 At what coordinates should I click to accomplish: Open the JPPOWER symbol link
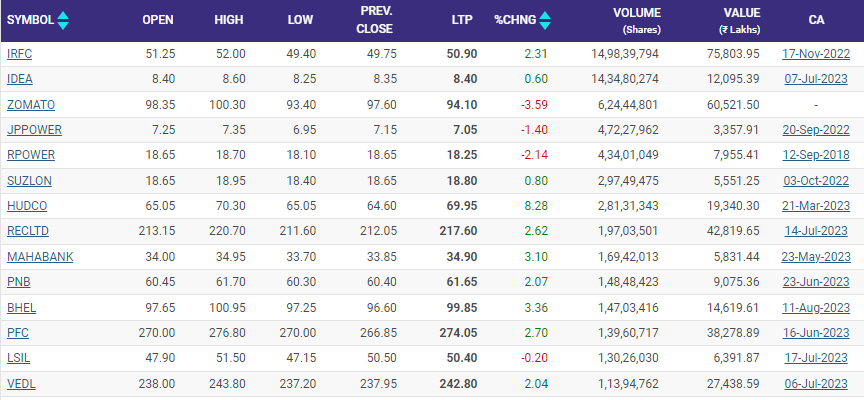(34, 130)
